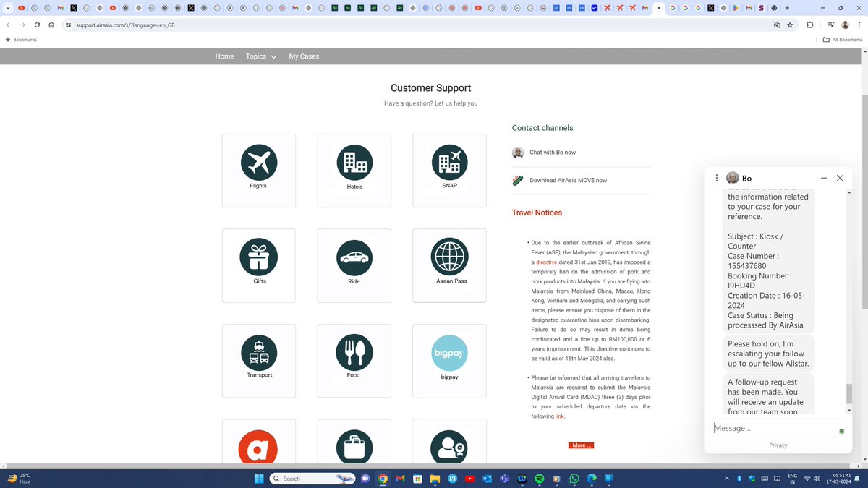This screenshot has height=488, width=868.
Task: Click the Chrome address bar URL
Action: coord(125,25)
